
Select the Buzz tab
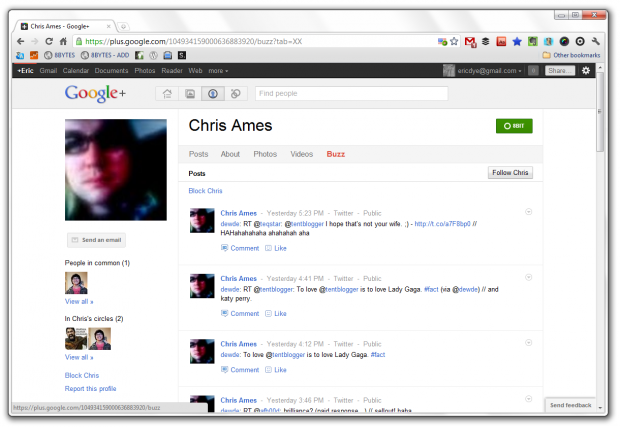(336, 154)
